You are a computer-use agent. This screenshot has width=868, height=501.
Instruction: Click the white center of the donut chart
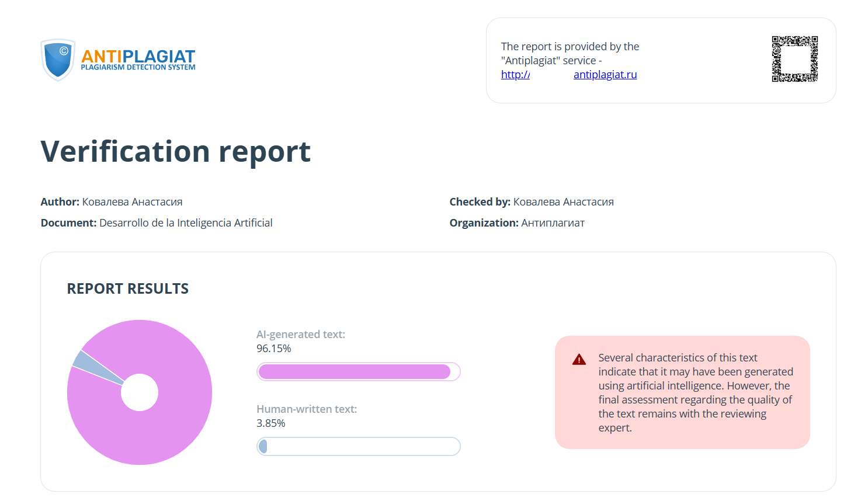pyautogui.click(x=140, y=392)
